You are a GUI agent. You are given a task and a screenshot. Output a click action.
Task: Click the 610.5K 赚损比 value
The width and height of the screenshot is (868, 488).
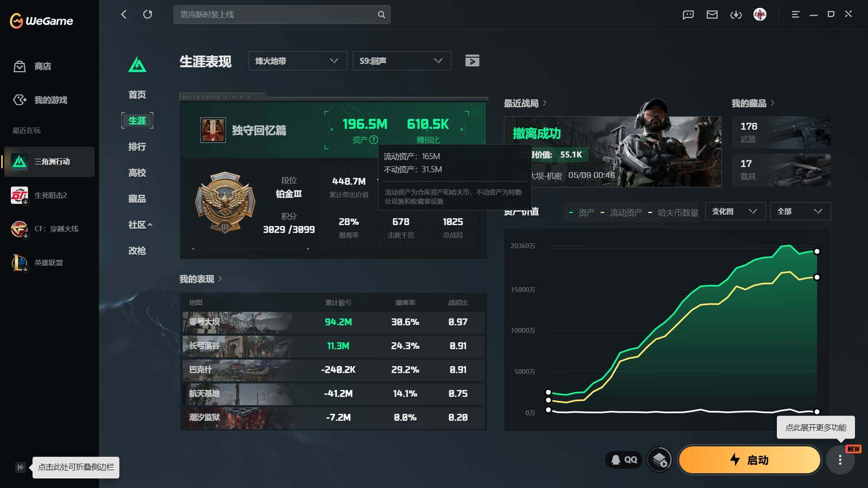pos(428,124)
